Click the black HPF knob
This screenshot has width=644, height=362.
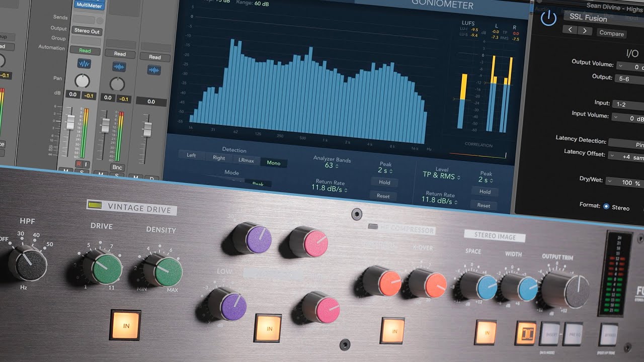[x=27, y=263]
